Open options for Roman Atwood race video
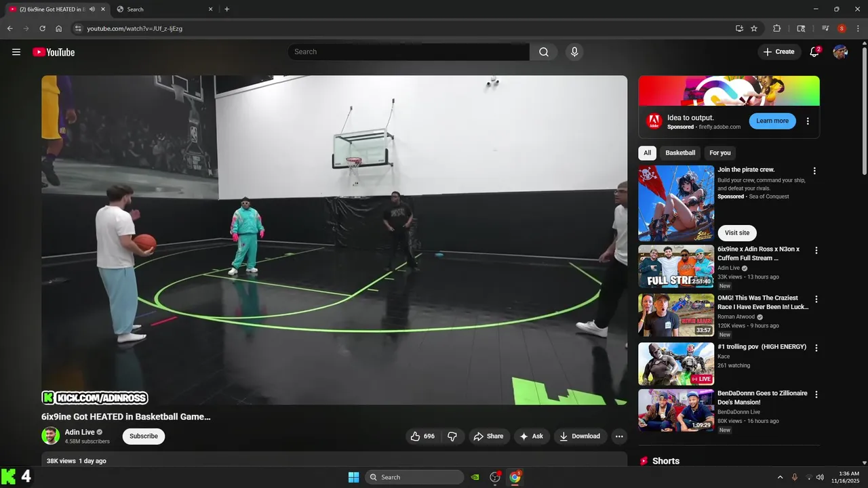This screenshot has height=488, width=868. (816, 299)
